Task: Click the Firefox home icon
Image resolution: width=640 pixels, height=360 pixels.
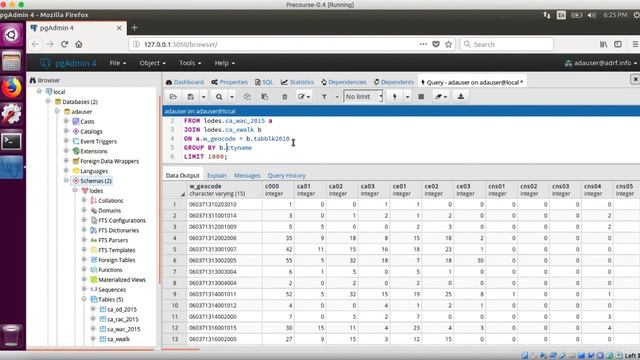Action: [x=79, y=44]
